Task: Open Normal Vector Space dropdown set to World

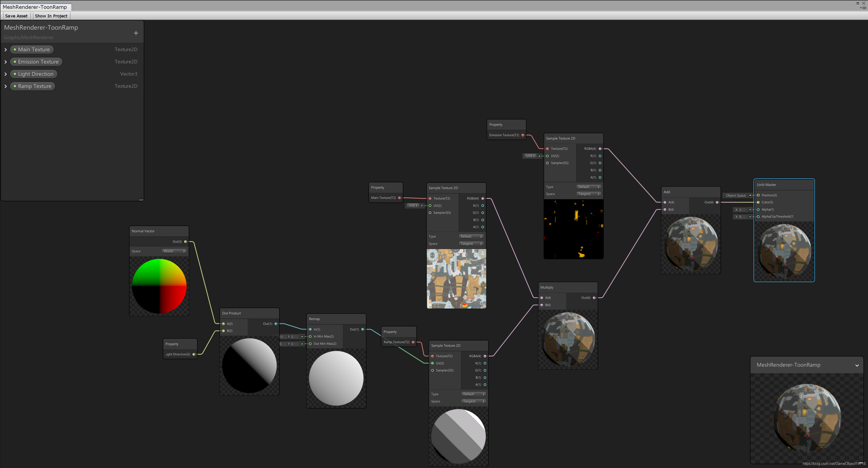Action: pyautogui.click(x=174, y=251)
